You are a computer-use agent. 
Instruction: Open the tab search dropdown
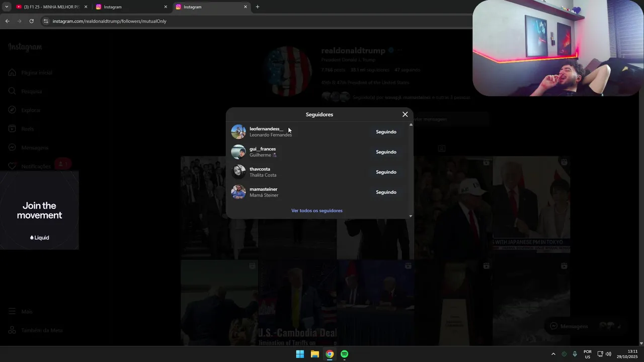pos(7,7)
